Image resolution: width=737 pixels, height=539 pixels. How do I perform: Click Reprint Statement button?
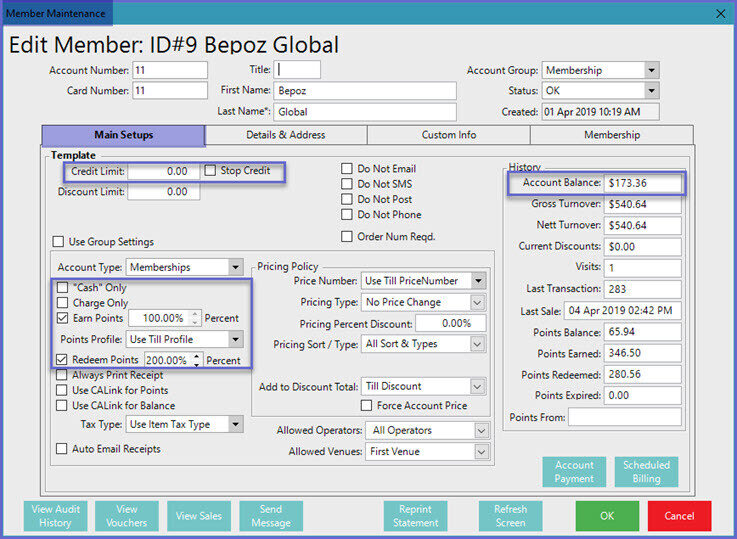click(x=415, y=516)
